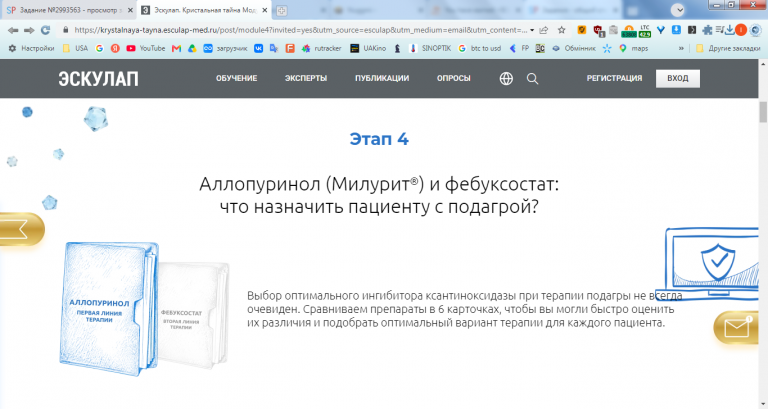Screen dimensions: 768x409
Task: Open the загрузчик bookmark
Action: [225, 48]
